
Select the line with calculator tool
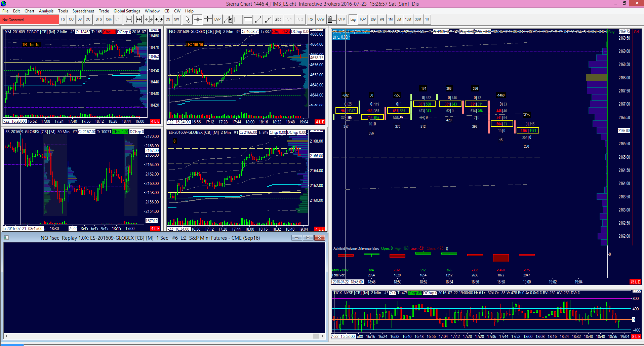click(228, 20)
